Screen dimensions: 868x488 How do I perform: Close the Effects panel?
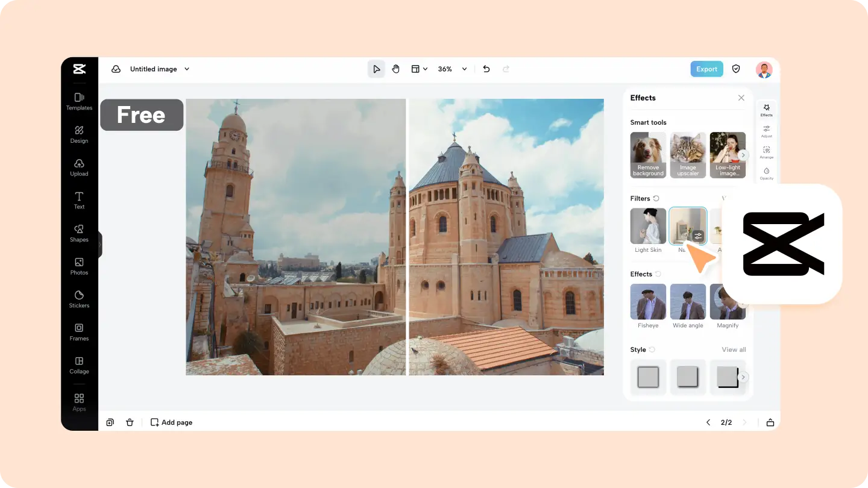click(x=741, y=98)
